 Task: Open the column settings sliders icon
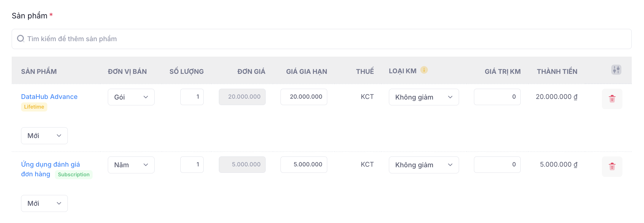pyautogui.click(x=616, y=70)
